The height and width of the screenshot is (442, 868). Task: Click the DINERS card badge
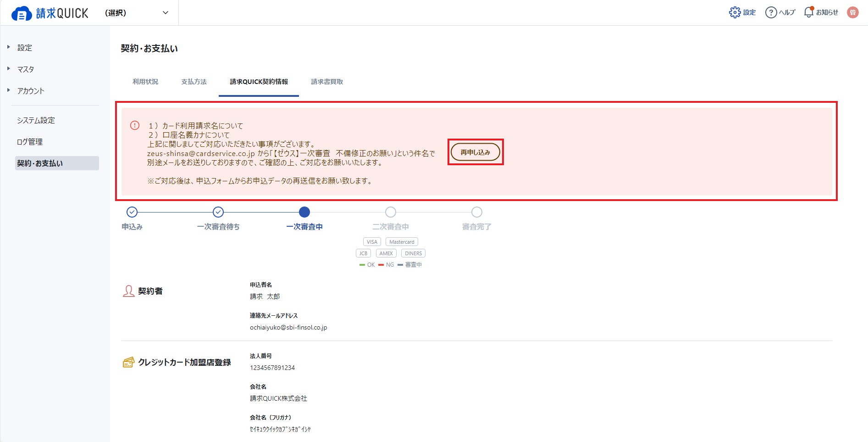coord(413,253)
